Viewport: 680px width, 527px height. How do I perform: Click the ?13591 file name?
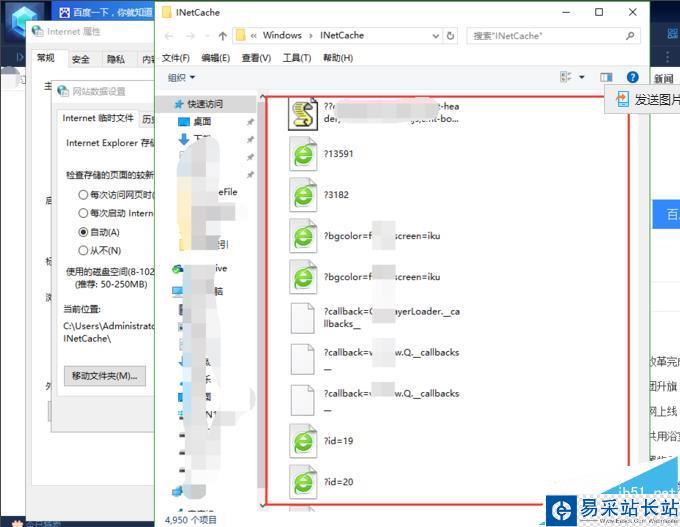[338, 154]
